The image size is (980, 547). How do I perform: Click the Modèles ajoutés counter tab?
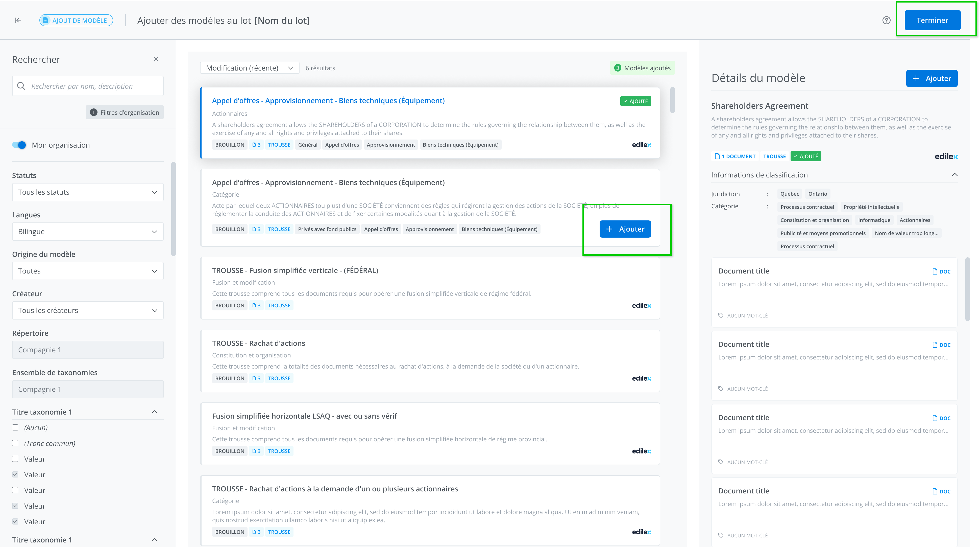pyautogui.click(x=643, y=68)
